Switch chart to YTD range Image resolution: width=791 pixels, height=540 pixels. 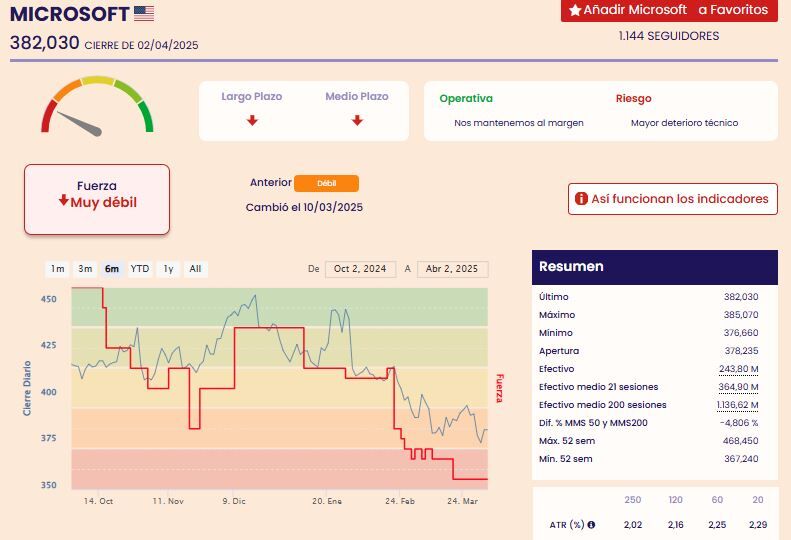point(140,269)
